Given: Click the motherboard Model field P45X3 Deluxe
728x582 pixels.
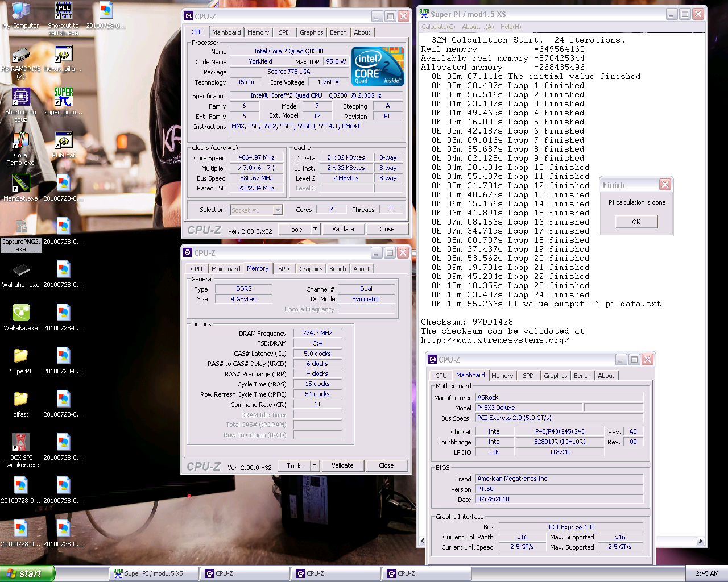Looking at the screenshot, I should point(529,408).
